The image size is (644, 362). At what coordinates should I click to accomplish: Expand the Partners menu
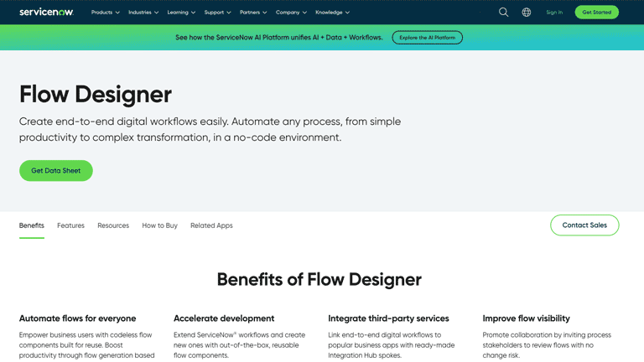pos(253,13)
